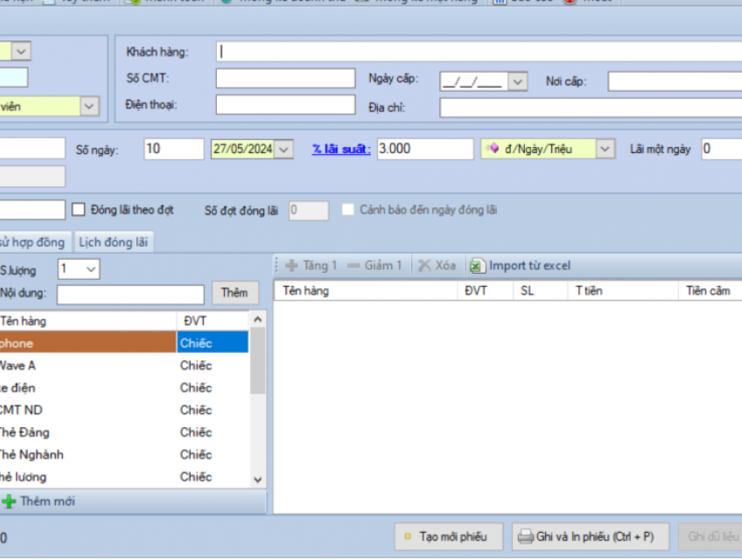This screenshot has height=560, width=742.
Task: Open the S.lượng quantity dropdown
Action: click(x=91, y=269)
